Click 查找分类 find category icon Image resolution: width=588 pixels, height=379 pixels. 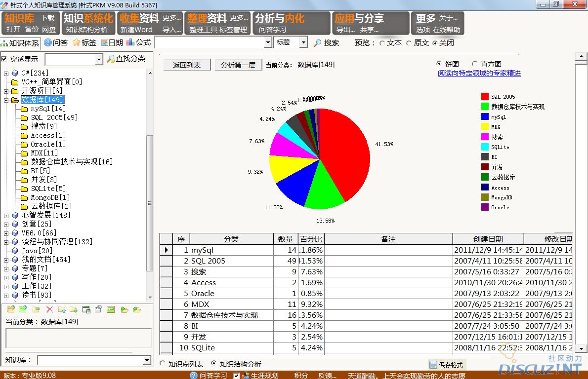click(x=126, y=59)
